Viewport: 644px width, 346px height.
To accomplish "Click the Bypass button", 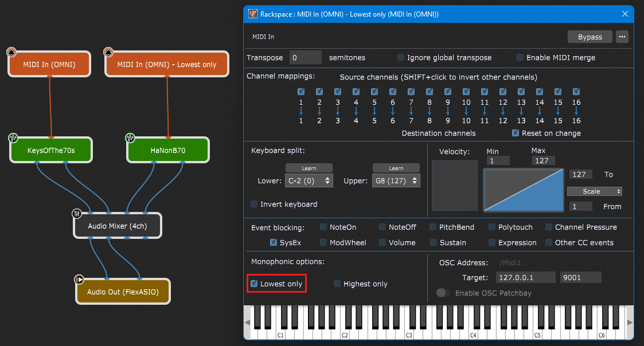I will pos(590,36).
